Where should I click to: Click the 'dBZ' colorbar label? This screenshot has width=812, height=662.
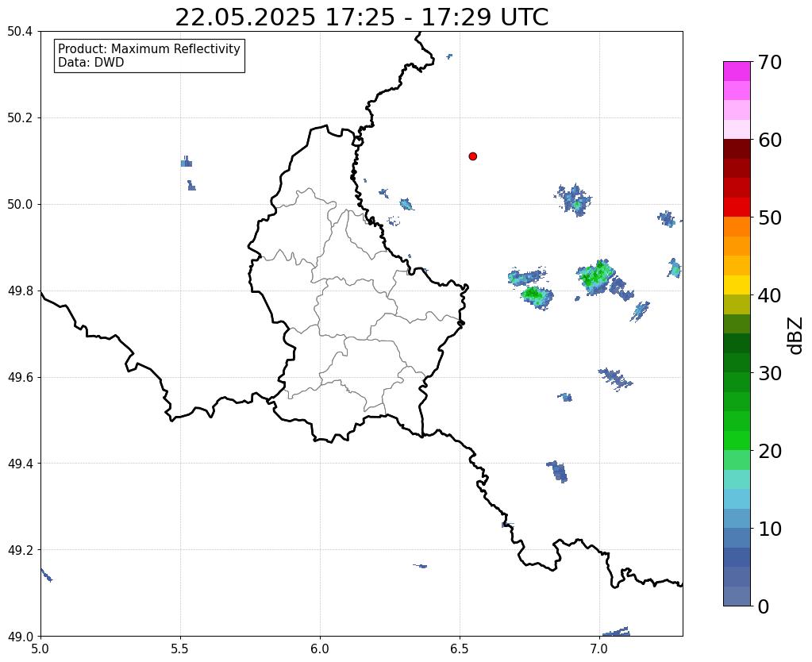pos(796,336)
